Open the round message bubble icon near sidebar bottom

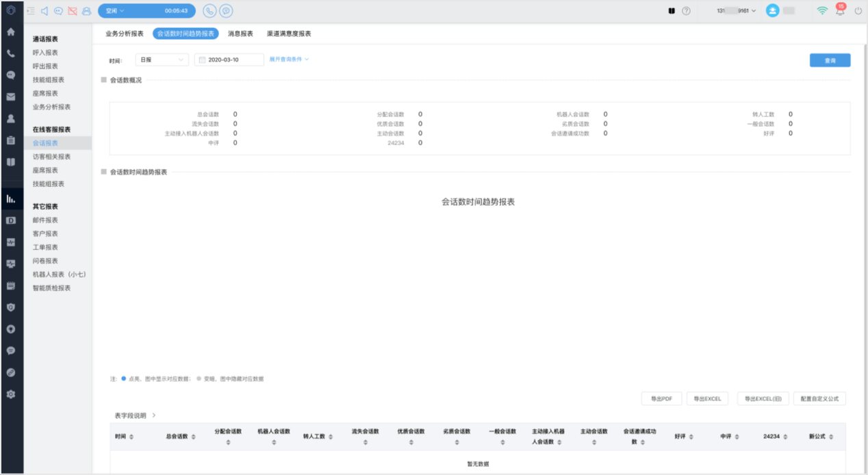[10, 350]
